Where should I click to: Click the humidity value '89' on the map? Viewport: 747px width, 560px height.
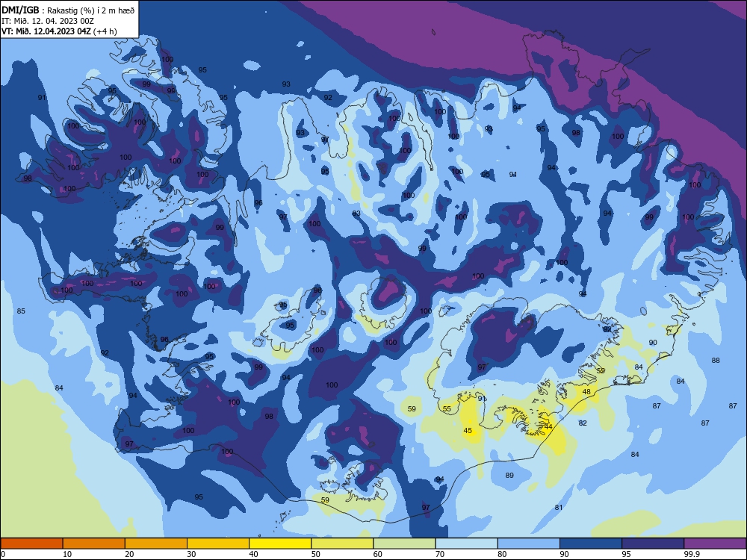(509, 475)
